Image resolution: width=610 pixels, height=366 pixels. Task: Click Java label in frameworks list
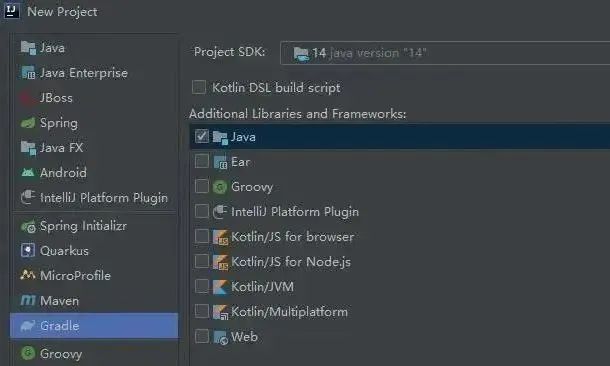pos(243,137)
